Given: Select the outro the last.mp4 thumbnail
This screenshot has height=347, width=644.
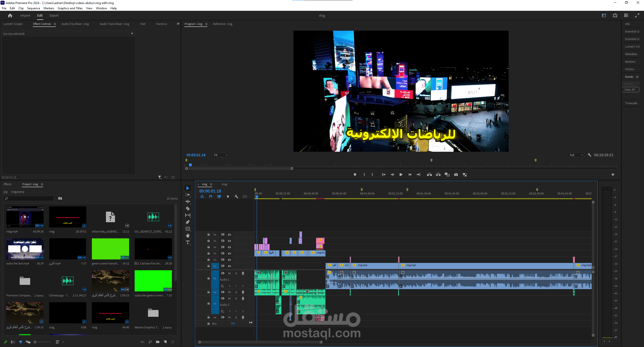Looking at the screenshot, I should pyautogui.click(x=25, y=249).
